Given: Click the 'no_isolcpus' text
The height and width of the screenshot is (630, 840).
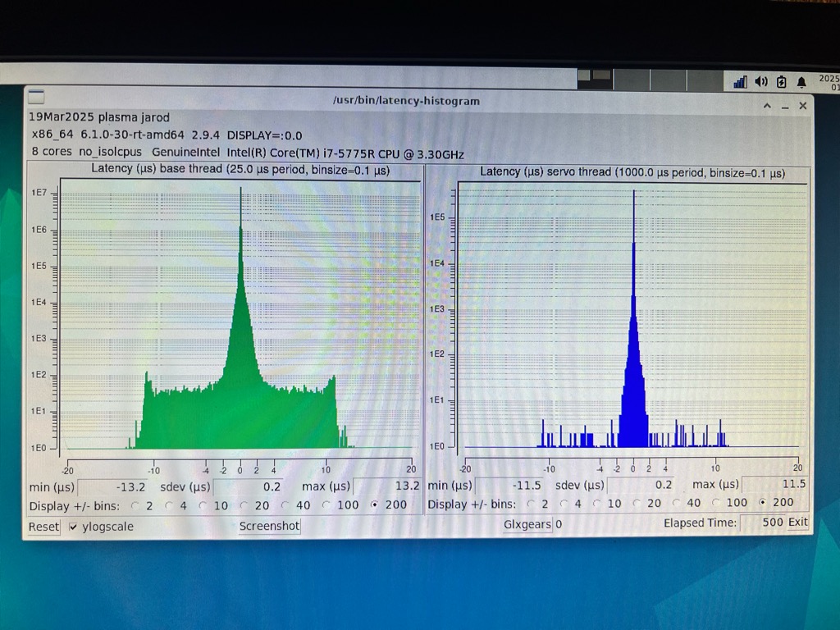Looking at the screenshot, I should (x=111, y=152).
